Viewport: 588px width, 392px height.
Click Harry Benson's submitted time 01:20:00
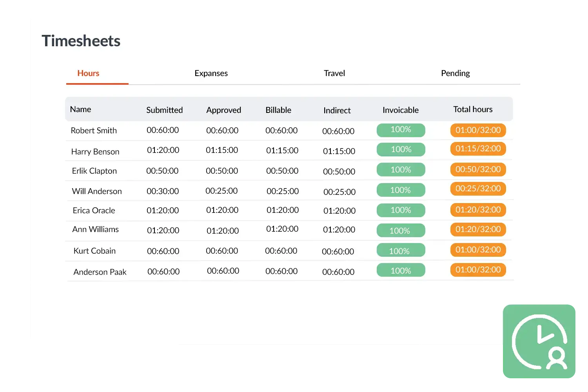pyautogui.click(x=163, y=150)
